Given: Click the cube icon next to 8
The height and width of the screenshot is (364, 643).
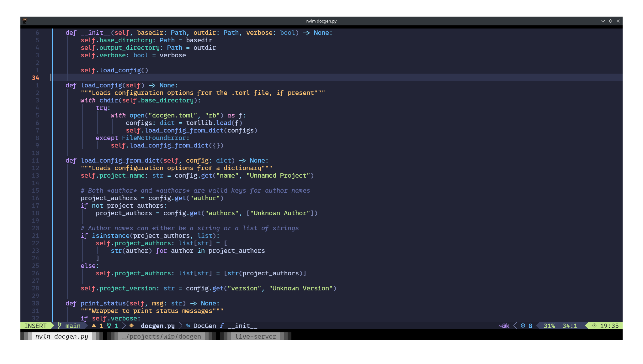Looking at the screenshot, I should [x=523, y=326].
